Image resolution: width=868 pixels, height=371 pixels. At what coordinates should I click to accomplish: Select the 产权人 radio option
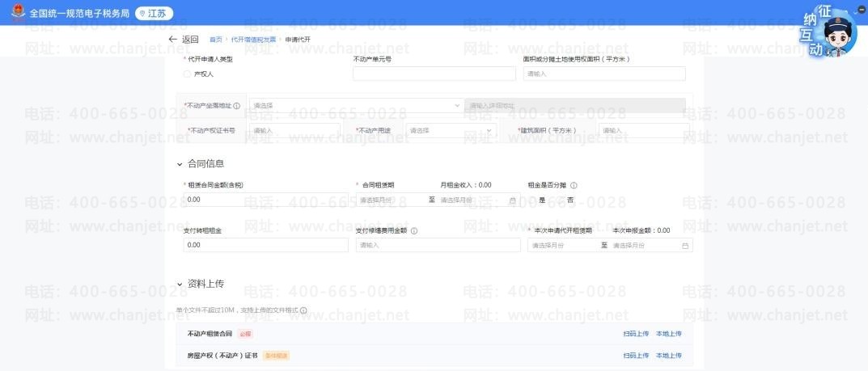(x=187, y=74)
